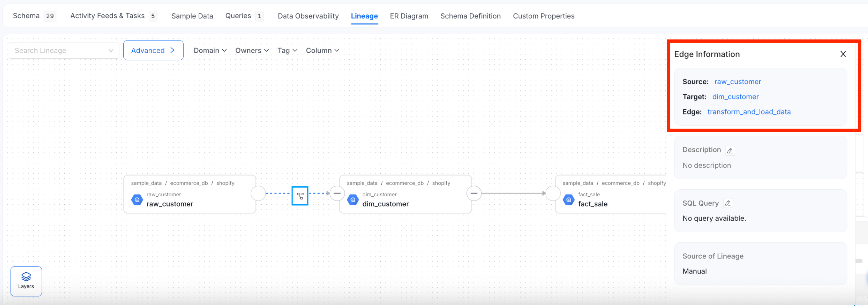The image size is (868, 306).
Task: Click the BigQuery icon on raw_customer node
Action: [137, 200]
